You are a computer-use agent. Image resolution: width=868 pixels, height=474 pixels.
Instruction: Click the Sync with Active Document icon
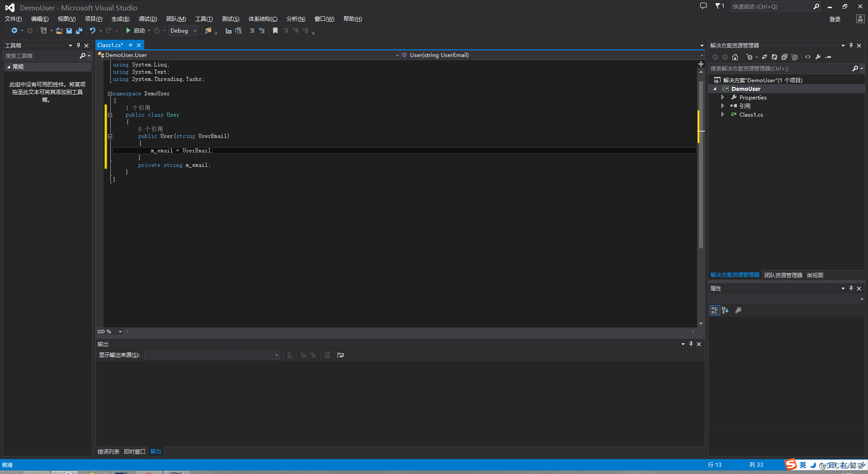(764, 57)
